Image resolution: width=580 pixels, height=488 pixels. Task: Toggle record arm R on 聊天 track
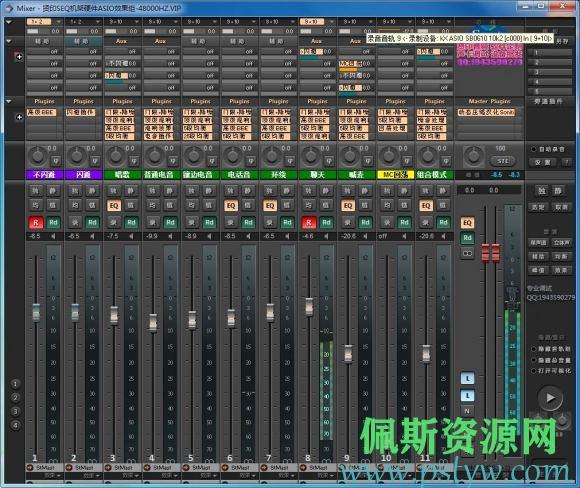coord(309,222)
